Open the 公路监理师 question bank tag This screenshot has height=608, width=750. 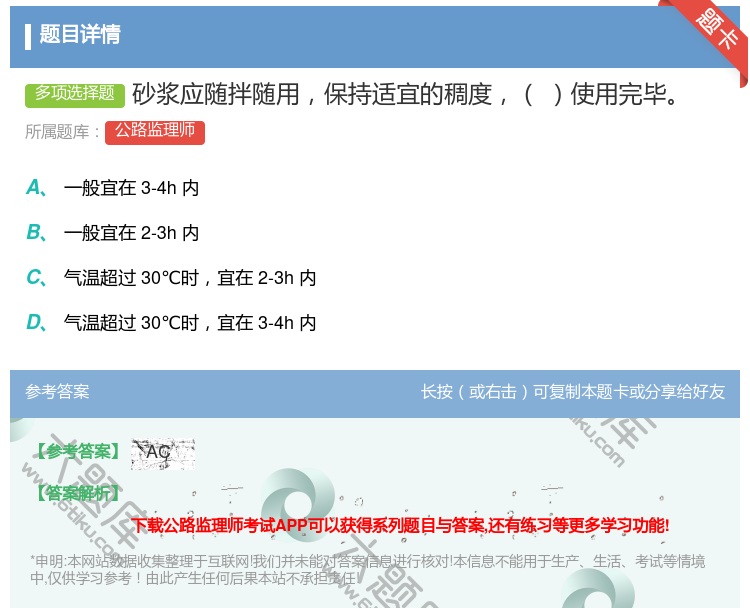pyautogui.click(x=155, y=132)
